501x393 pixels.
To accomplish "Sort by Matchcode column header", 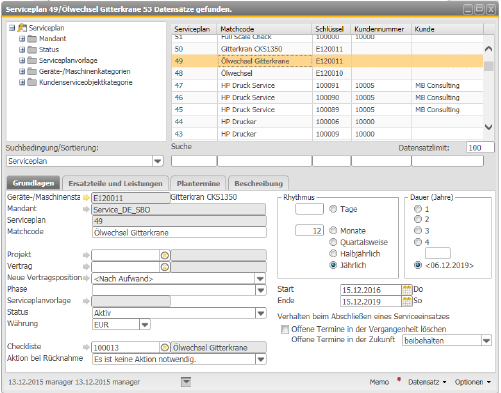I will 265,29.
